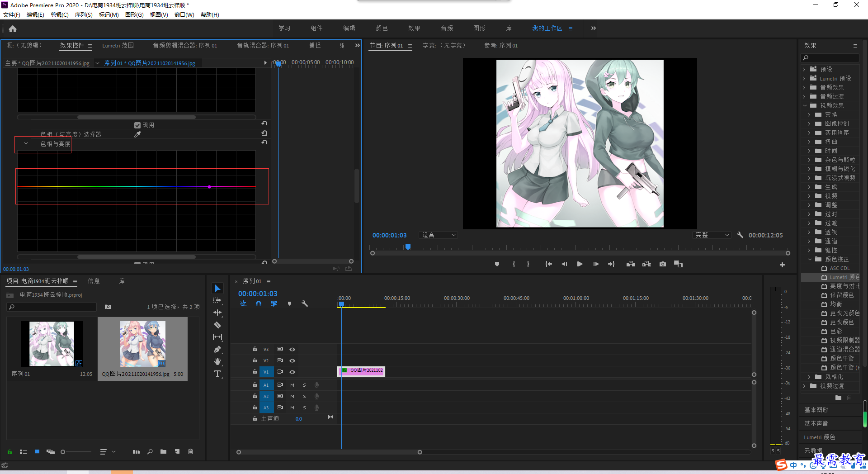Toggle V1 track targeting
This screenshot has height=474, width=868.
[266, 372]
